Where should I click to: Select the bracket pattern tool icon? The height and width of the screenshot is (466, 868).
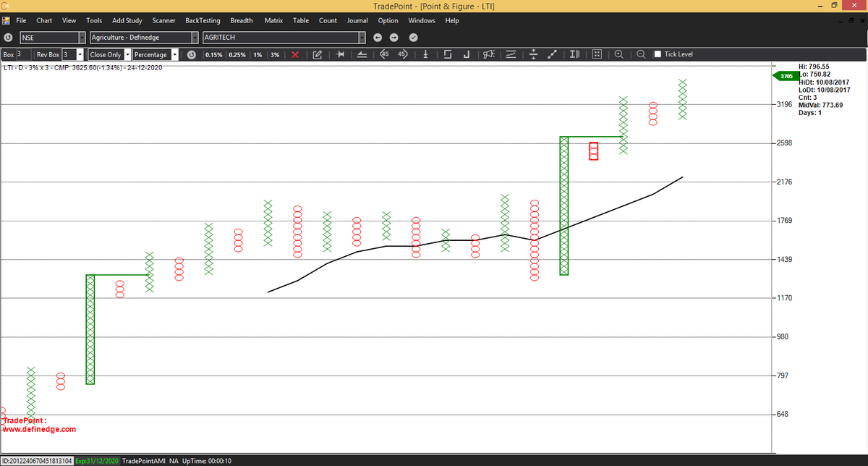coord(448,54)
